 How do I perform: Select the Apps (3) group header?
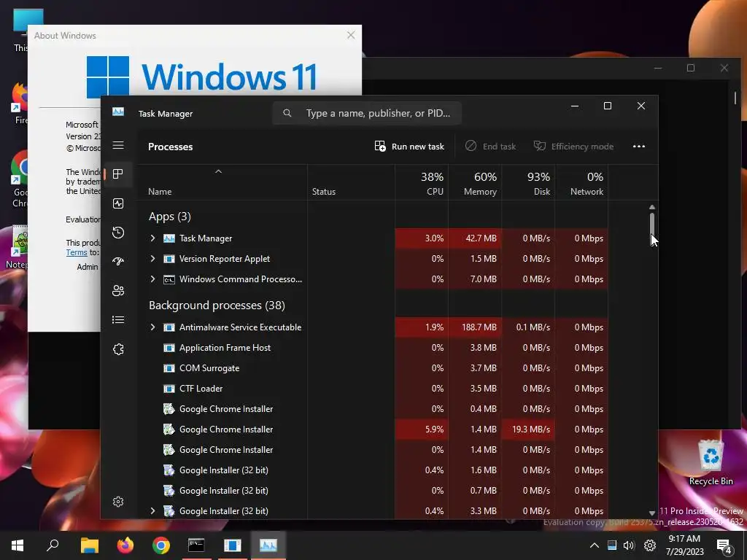point(169,217)
